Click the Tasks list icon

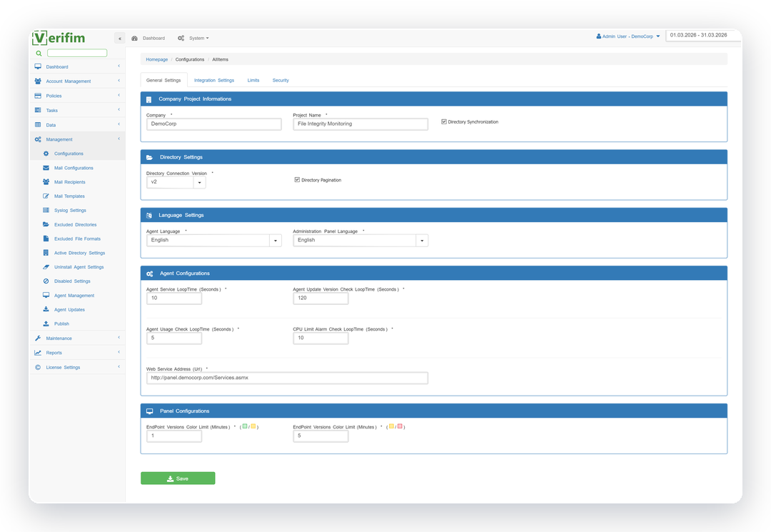click(38, 110)
